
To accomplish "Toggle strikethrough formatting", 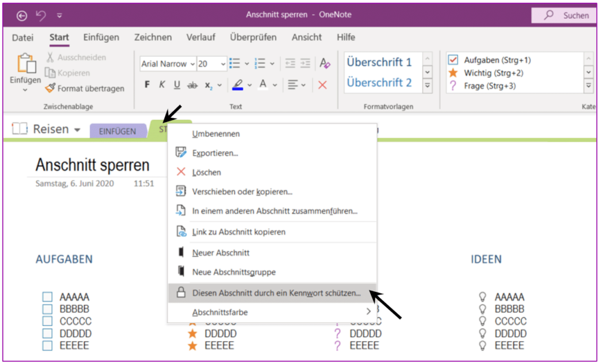I will pos(193,86).
